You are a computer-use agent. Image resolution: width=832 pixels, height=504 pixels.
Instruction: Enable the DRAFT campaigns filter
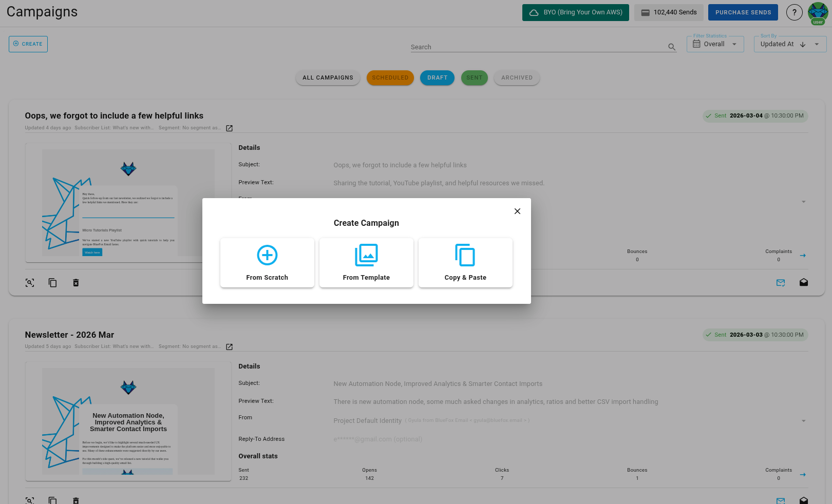(x=437, y=77)
